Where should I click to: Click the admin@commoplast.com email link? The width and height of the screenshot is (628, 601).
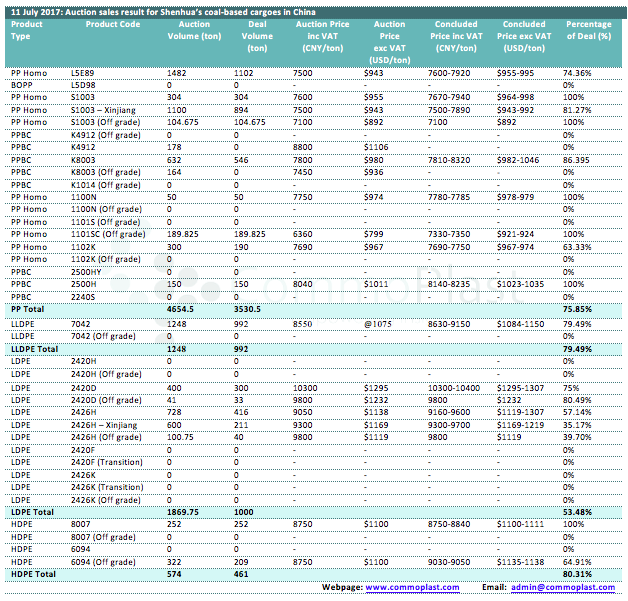pos(559,587)
